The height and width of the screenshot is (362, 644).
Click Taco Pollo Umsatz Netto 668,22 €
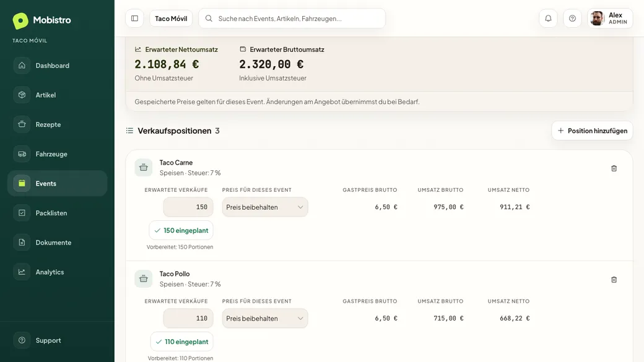[x=515, y=318]
